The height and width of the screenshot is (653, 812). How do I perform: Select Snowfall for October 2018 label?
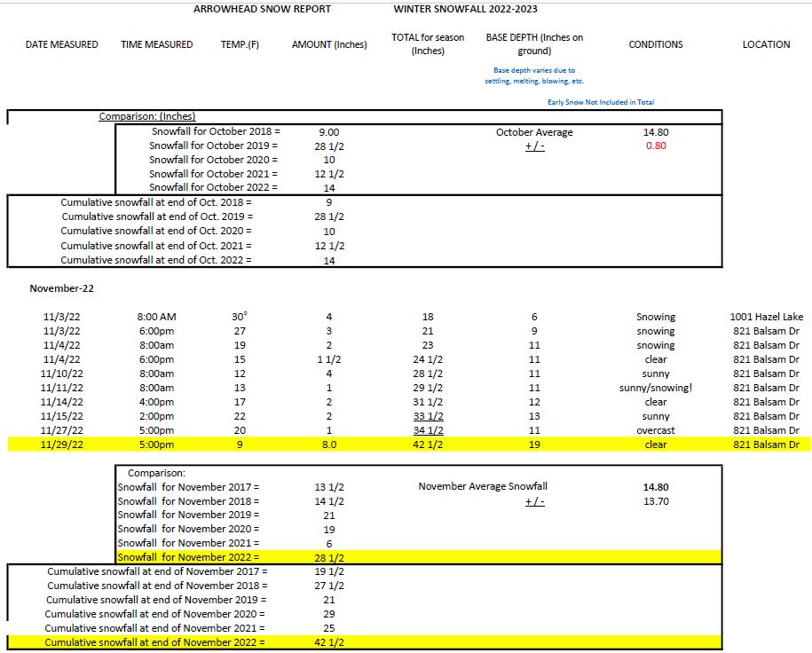tap(216, 131)
